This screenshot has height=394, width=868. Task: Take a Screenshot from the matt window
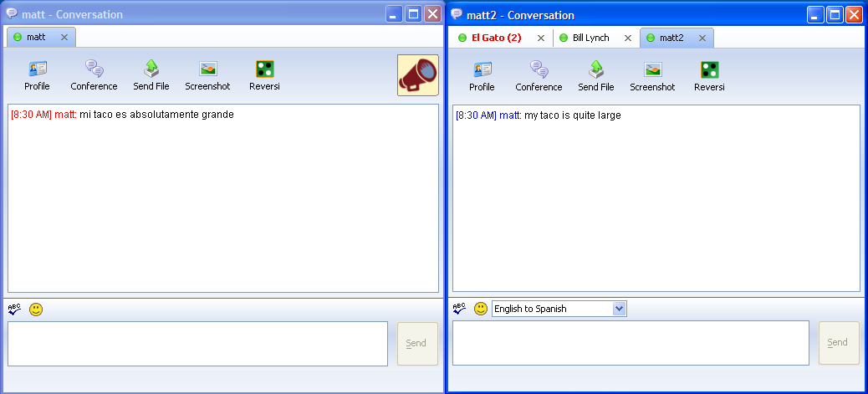click(207, 75)
